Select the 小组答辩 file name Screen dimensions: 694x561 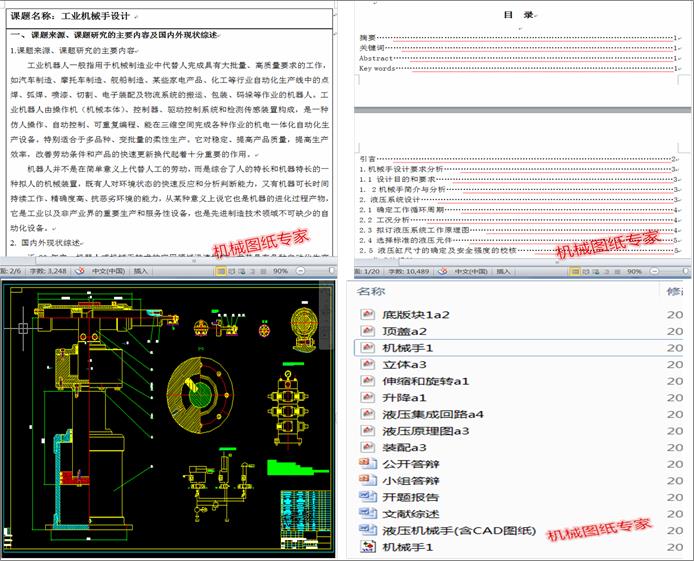click(x=411, y=480)
